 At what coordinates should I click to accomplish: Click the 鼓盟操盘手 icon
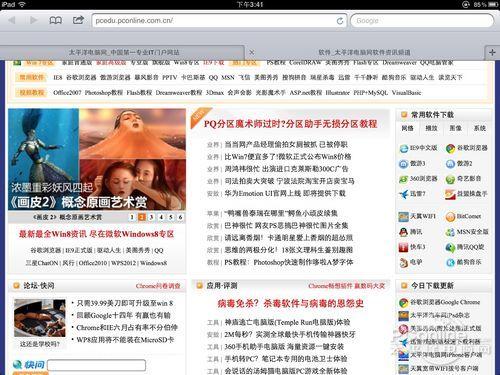(450, 194)
